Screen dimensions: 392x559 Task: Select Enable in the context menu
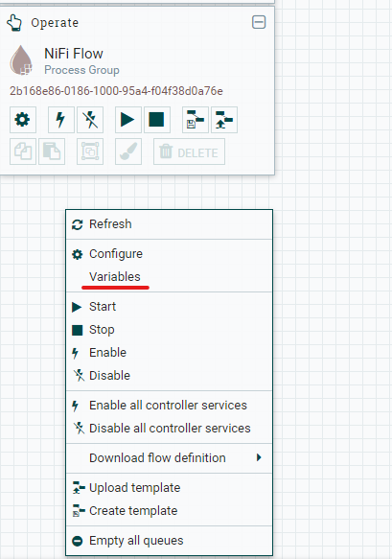click(x=170, y=353)
